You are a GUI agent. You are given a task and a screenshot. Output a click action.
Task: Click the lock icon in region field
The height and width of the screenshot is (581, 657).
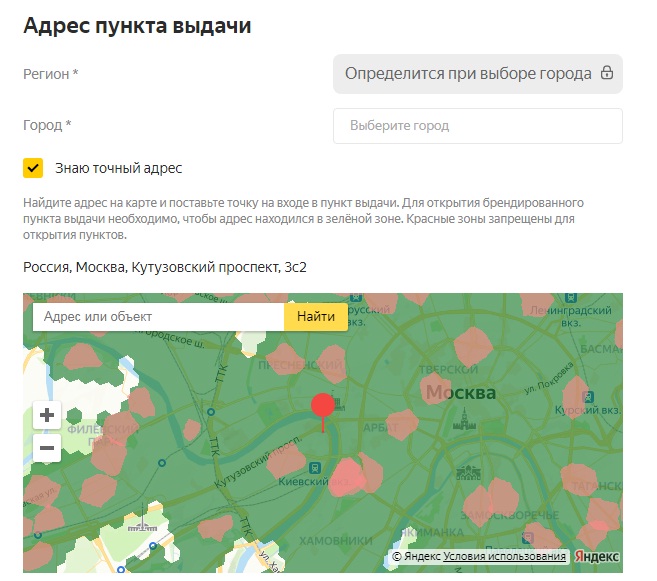click(x=607, y=73)
